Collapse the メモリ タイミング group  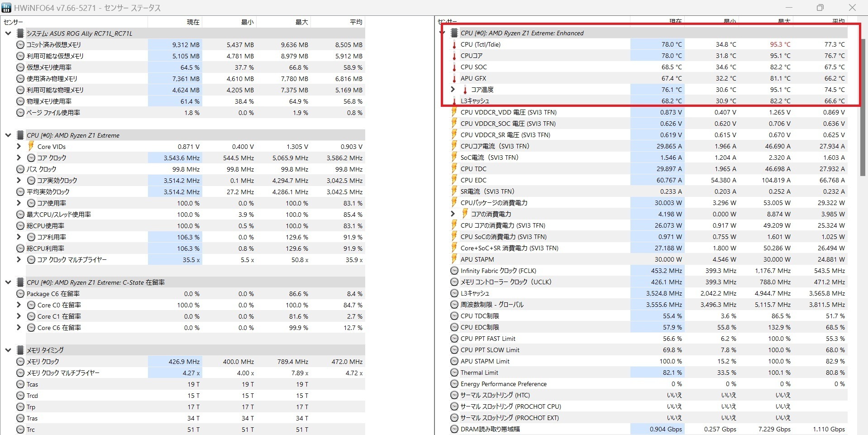coord(8,350)
